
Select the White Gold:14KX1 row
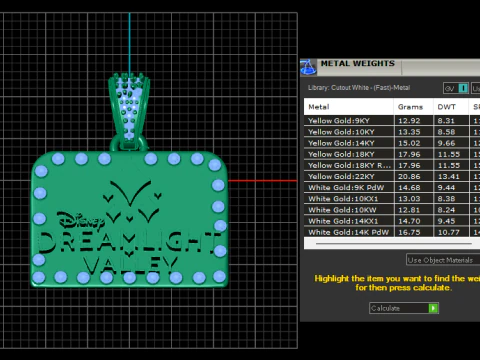pos(392,221)
